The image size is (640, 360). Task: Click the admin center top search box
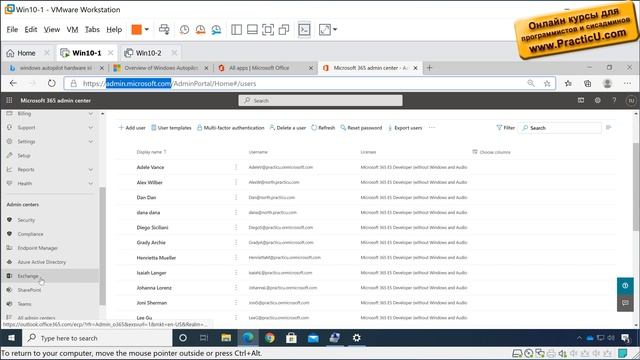(320, 100)
